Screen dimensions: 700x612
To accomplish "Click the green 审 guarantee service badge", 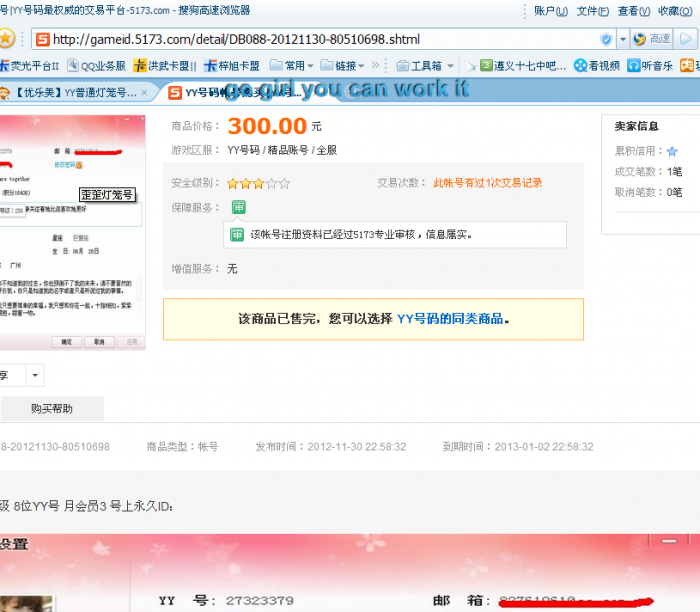I will pyautogui.click(x=239, y=207).
